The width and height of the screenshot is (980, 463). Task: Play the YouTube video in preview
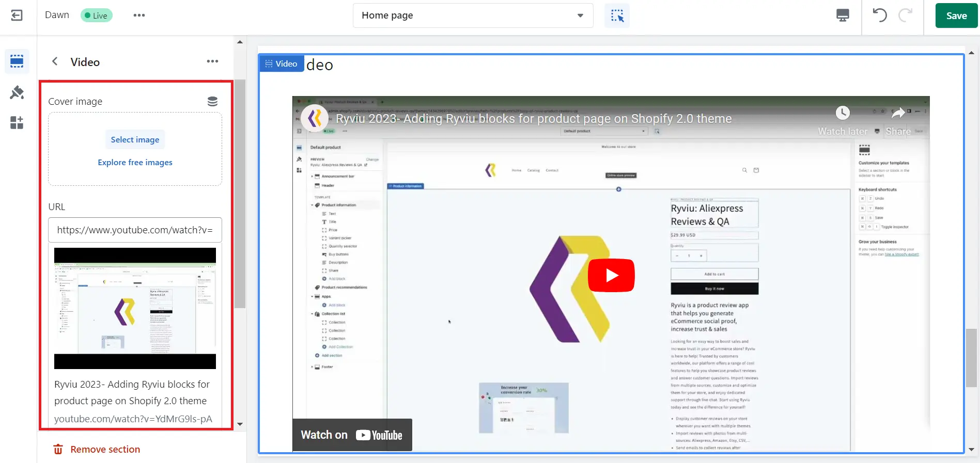click(x=611, y=275)
